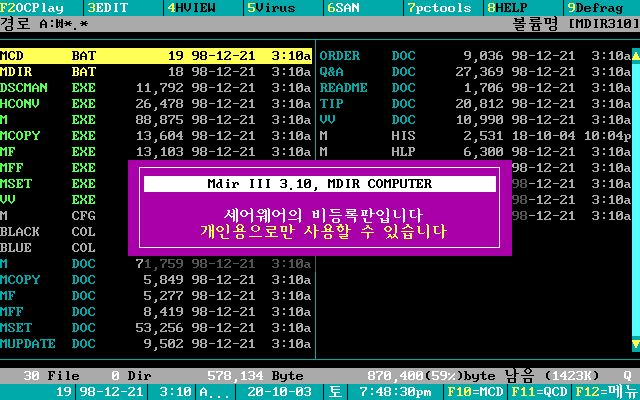Select the VV DOC file
Screen dimensions: 640x400
click(476, 120)
